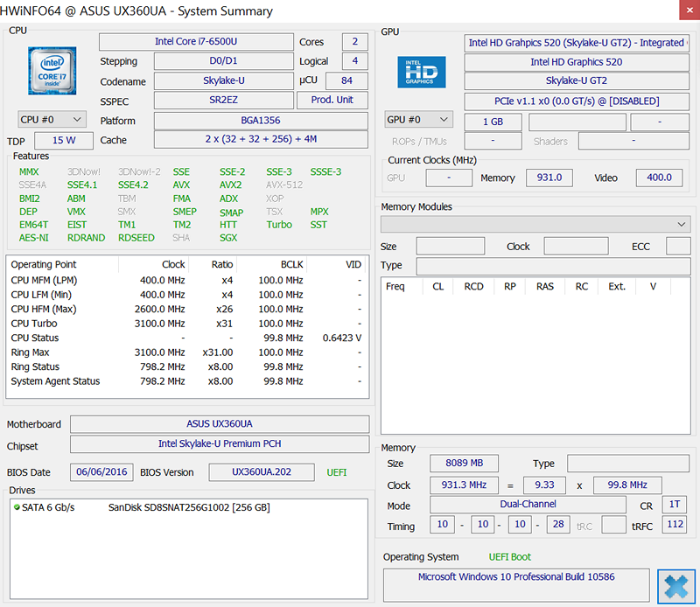Close the window via red X
Screen dimensions: 700x607
[689, 10]
